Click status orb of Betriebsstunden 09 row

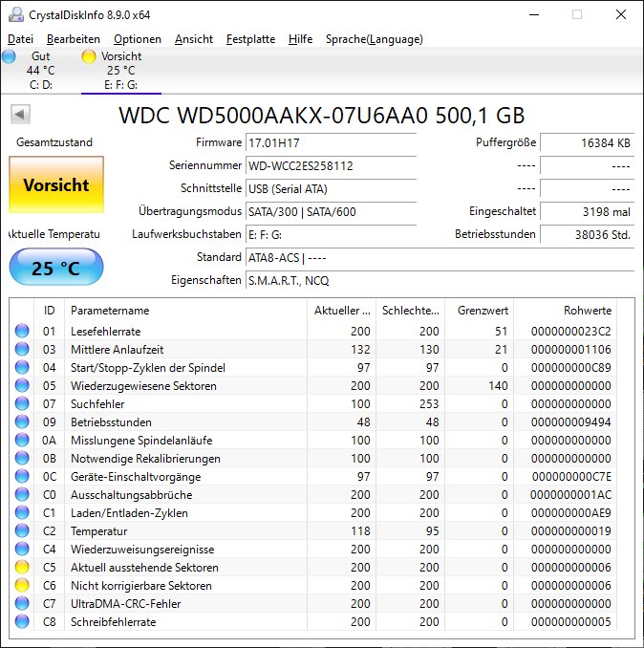pos(22,421)
